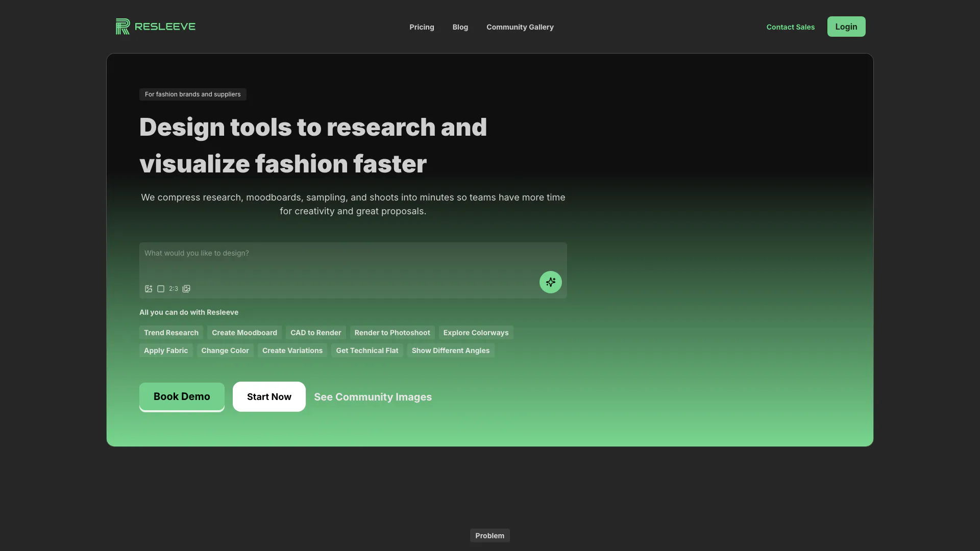
Task: Jump to the Problem section tag
Action: (489, 536)
